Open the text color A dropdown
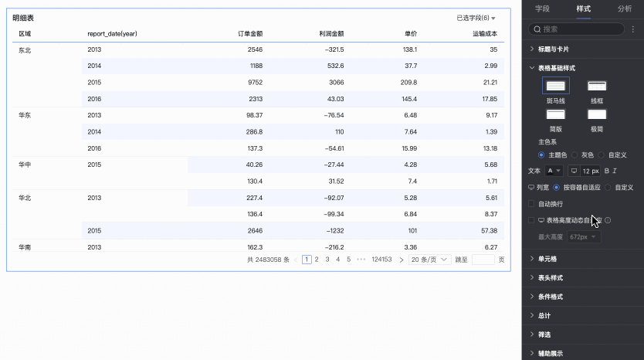The height and width of the screenshot is (360, 644). (x=554, y=171)
